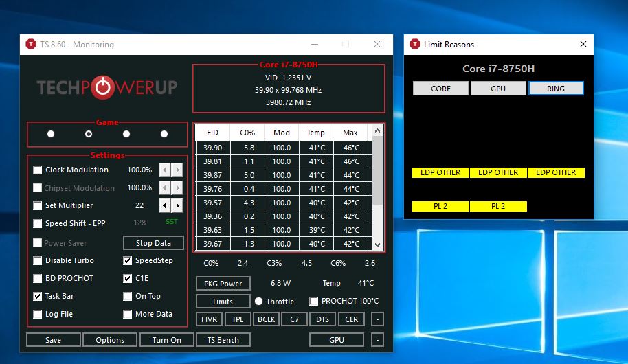Check Disable Turbo option

pos(37,261)
